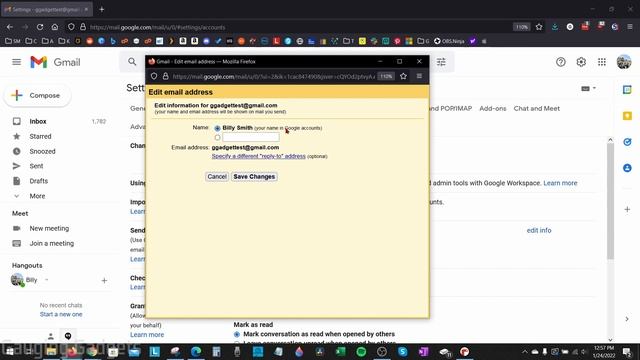
Task: Click the custom name text field
Action: click(251, 138)
